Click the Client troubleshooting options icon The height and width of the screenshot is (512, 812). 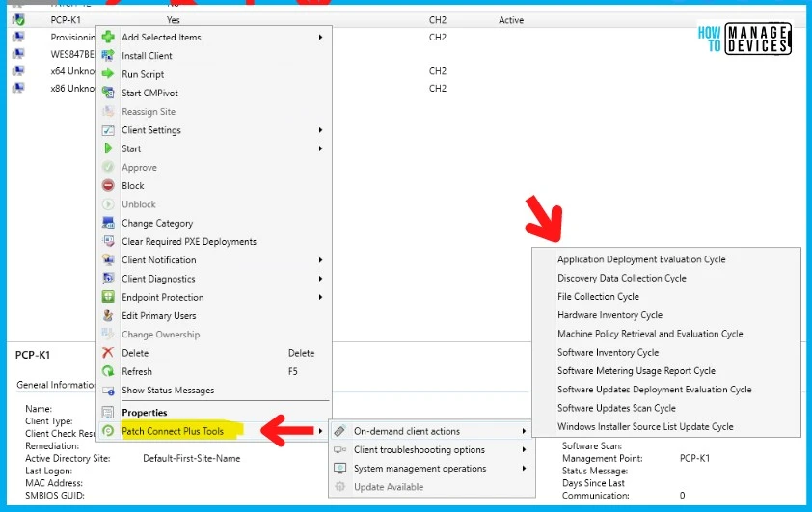(339, 449)
